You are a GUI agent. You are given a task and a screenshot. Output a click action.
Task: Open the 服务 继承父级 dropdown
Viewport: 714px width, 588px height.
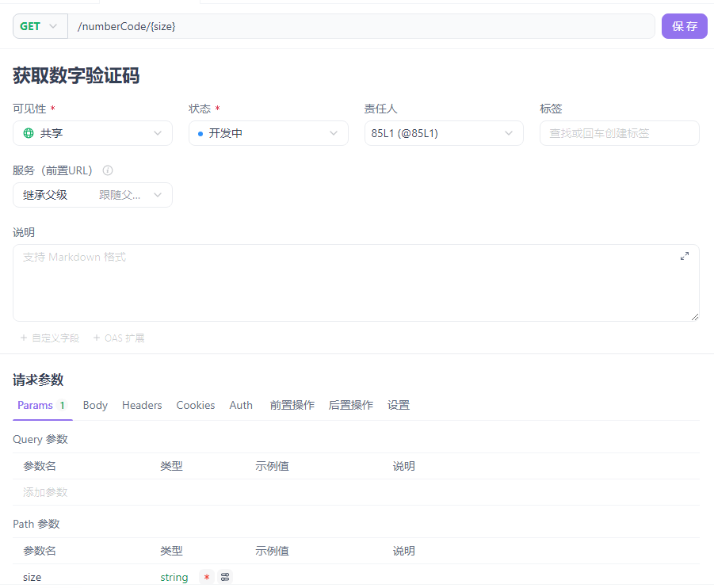click(92, 194)
